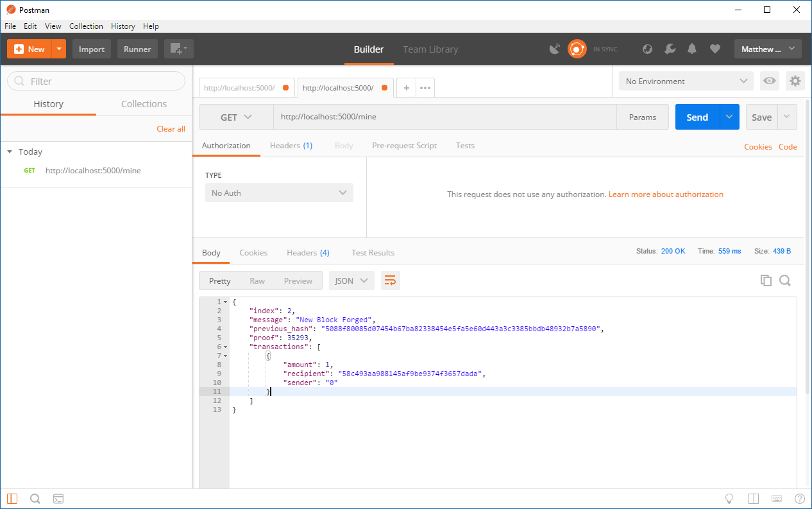
Task: Open the notifications bell icon
Action: pos(692,49)
